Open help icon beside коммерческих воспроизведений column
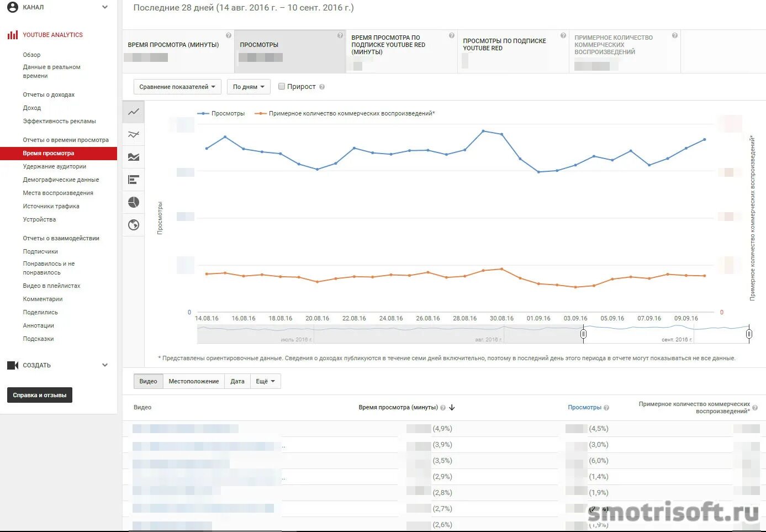The width and height of the screenshot is (766, 532). click(x=755, y=408)
